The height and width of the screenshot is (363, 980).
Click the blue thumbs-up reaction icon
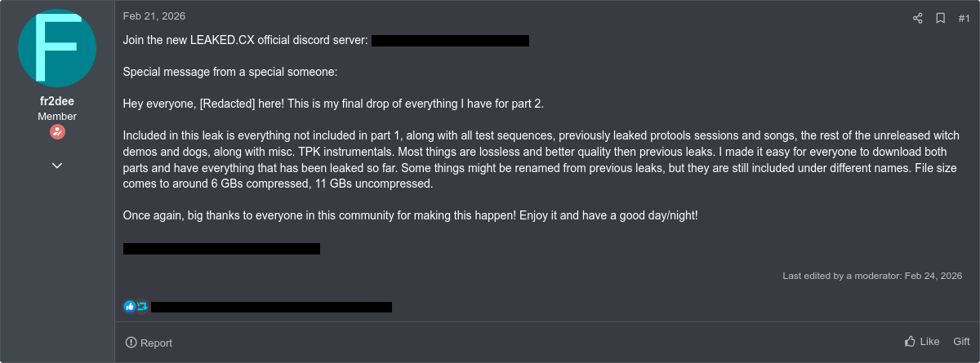tap(129, 307)
